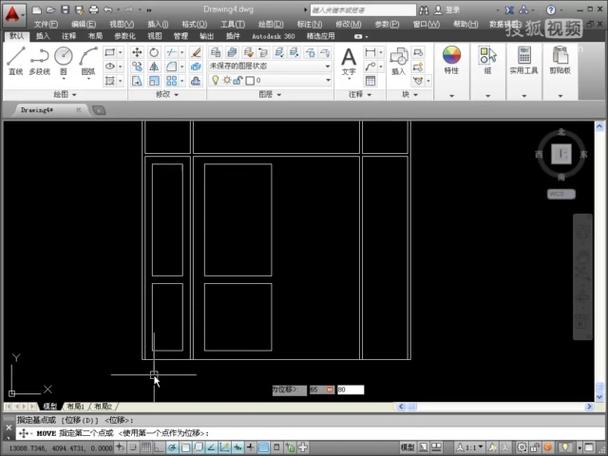Click the layer color swatch box
Viewport: 608px width, 456px height.
point(250,81)
